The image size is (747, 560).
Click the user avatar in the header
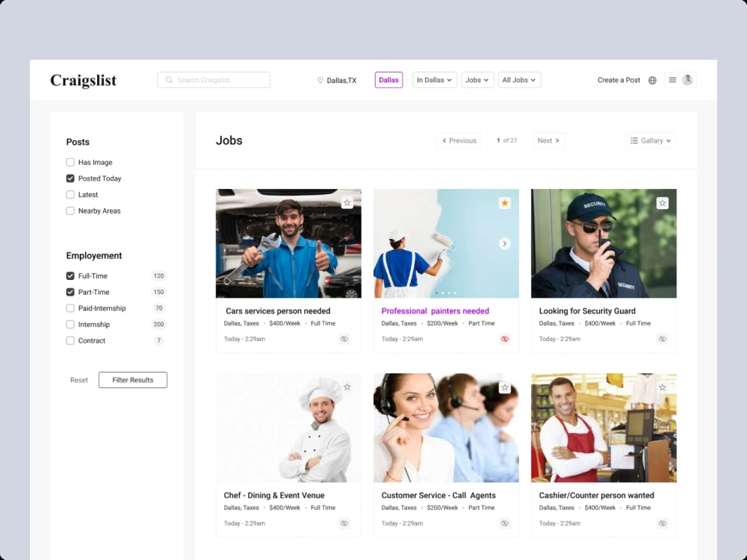coord(688,79)
